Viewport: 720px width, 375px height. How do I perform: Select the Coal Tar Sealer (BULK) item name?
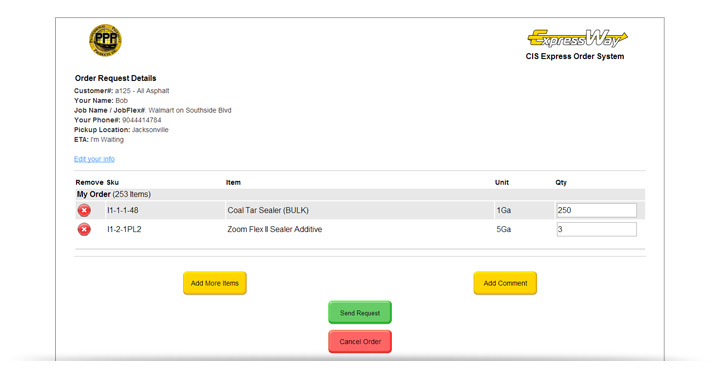[268, 210]
